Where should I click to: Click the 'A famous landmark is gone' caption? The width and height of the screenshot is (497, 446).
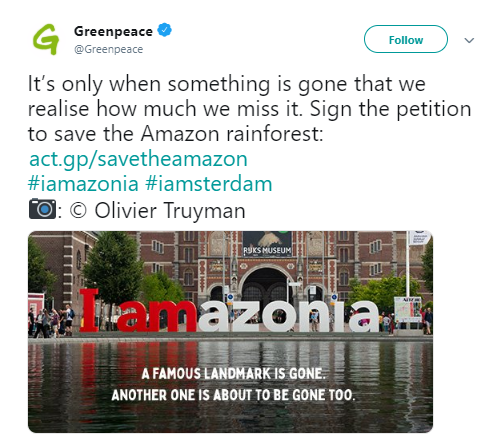point(233,373)
